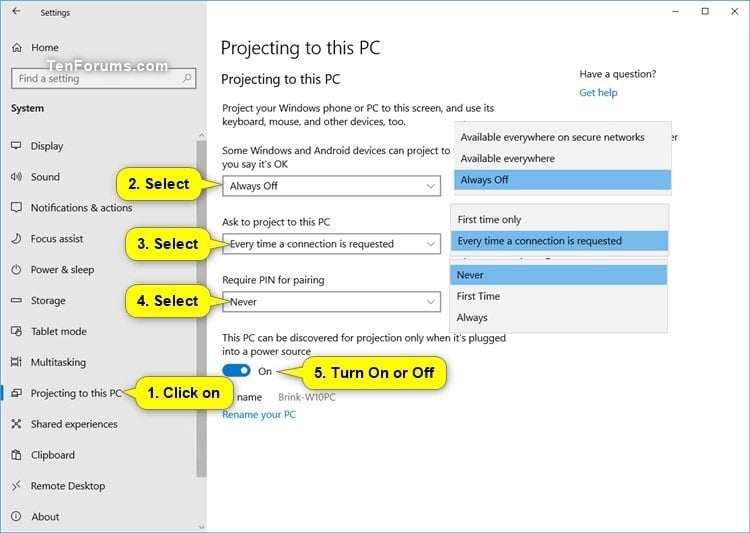
Task: Open Shared experiences page
Action: pyautogui.click(x=74, y=424)
